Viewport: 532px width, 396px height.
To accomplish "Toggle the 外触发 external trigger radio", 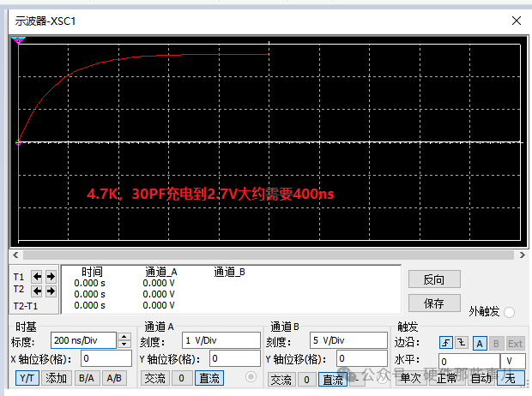I will pyautogui.click(x=510, y=311).
